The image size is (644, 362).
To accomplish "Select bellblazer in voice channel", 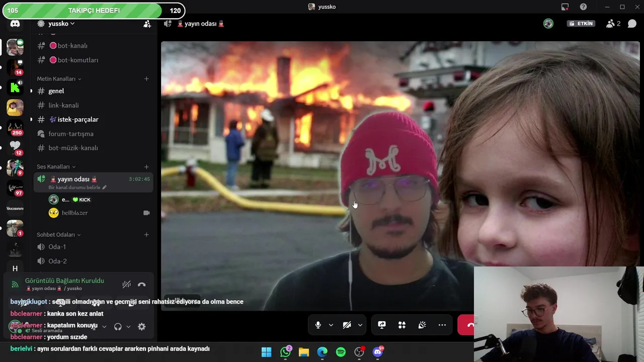I will coord(99,213).
